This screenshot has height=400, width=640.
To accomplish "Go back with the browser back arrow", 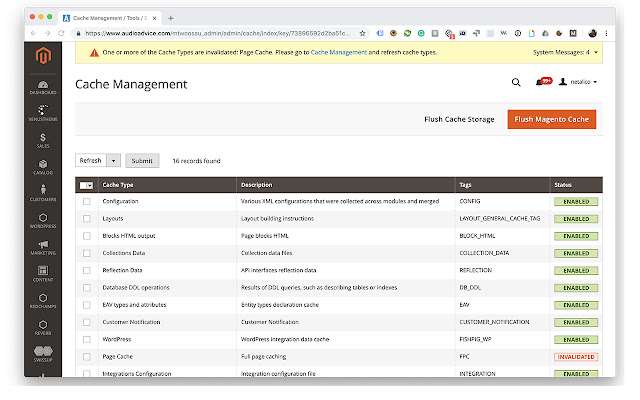I will 33,33.
